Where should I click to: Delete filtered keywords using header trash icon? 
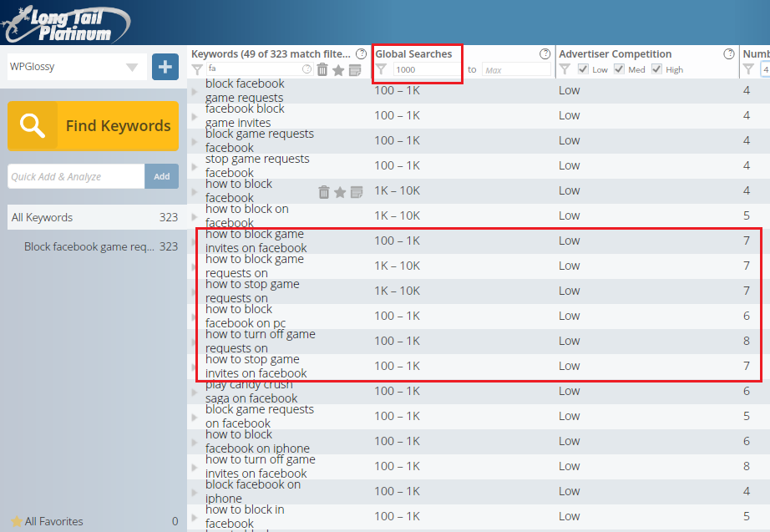tap(322, 70)
